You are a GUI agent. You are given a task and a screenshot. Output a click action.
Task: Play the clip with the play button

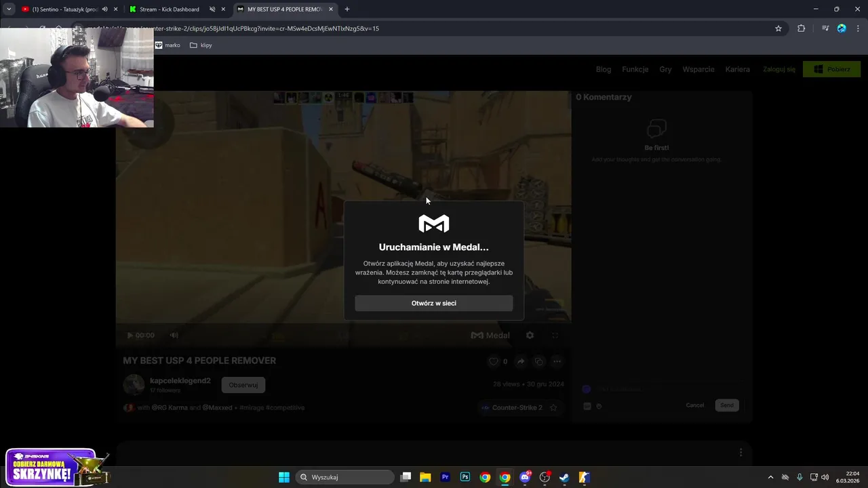pos(130,335)
